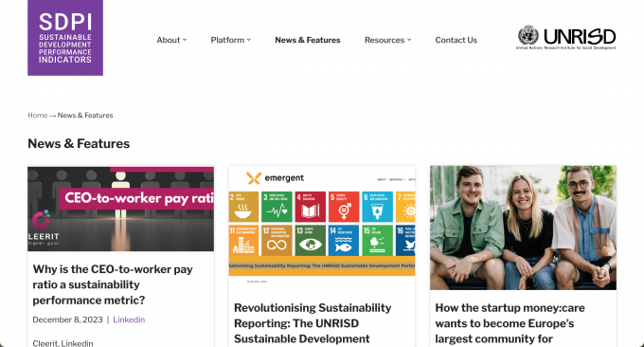Click the News & Features page heading
The image size is (644, 347).
pos(79,143)
